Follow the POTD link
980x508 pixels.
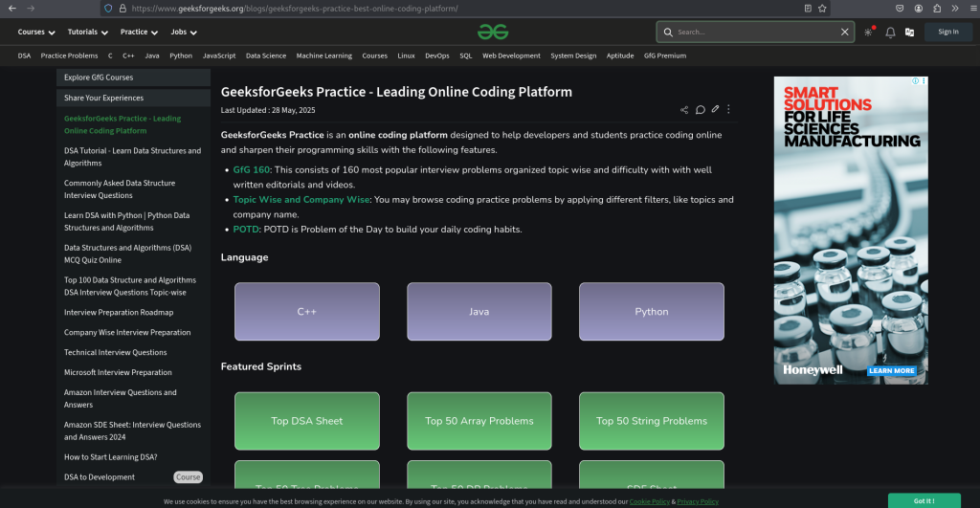246,230
